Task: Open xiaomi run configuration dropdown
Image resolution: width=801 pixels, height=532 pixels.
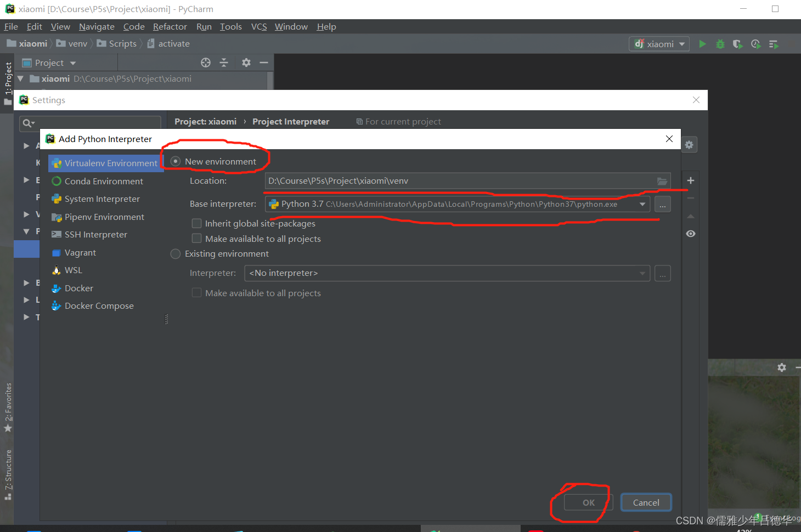Action: pos(659,44)
